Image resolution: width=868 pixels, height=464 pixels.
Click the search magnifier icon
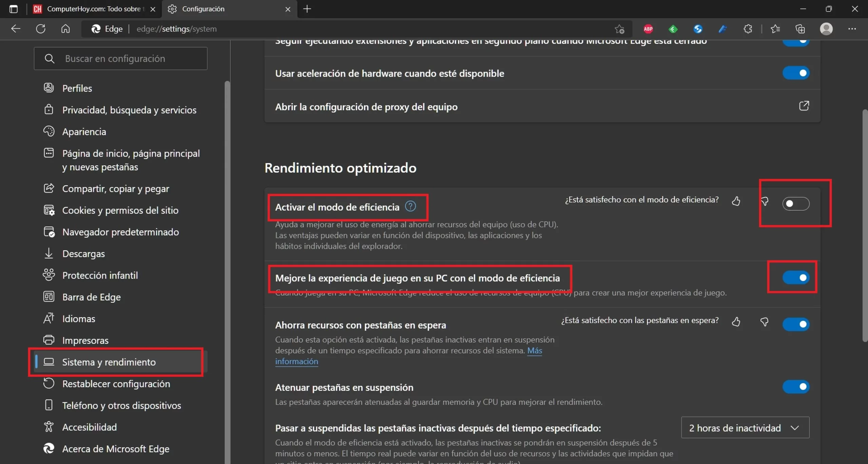click(x=50, y=59)
